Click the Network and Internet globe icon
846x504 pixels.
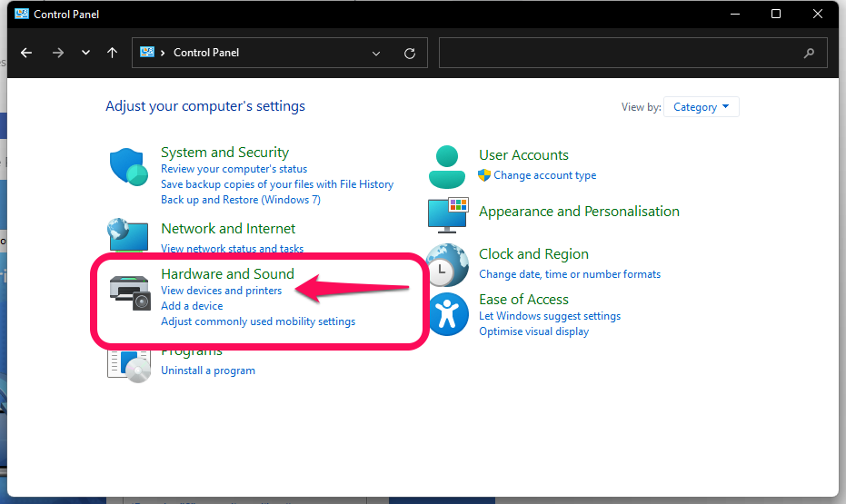[x=128, y=234]
